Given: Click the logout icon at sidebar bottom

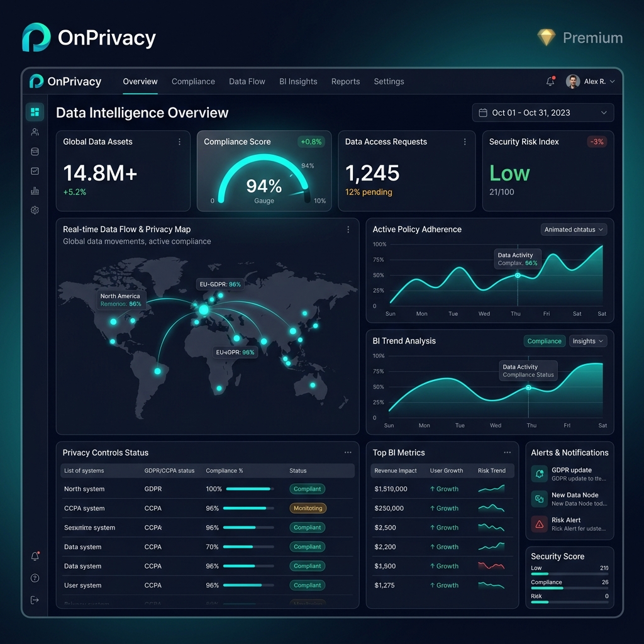Looking at the screenshot, I should coord(35,599).
